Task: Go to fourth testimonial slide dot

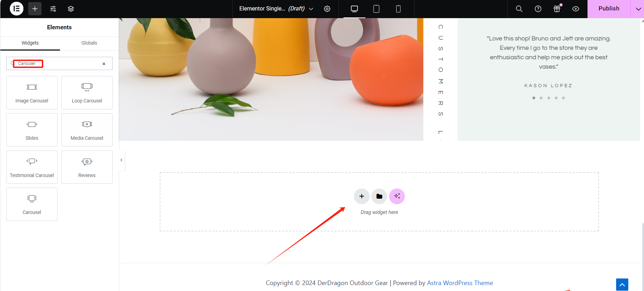Action: point(556,98)
